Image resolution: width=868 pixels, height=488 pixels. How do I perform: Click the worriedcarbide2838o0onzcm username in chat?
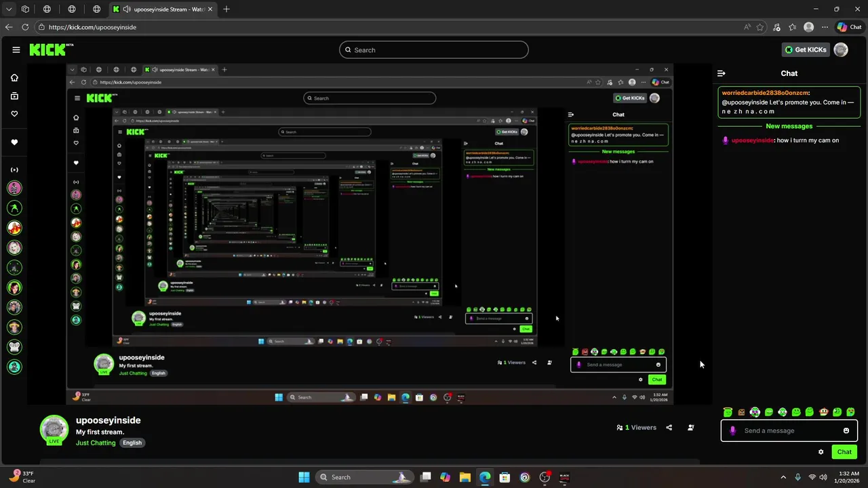tap(765, 93)
